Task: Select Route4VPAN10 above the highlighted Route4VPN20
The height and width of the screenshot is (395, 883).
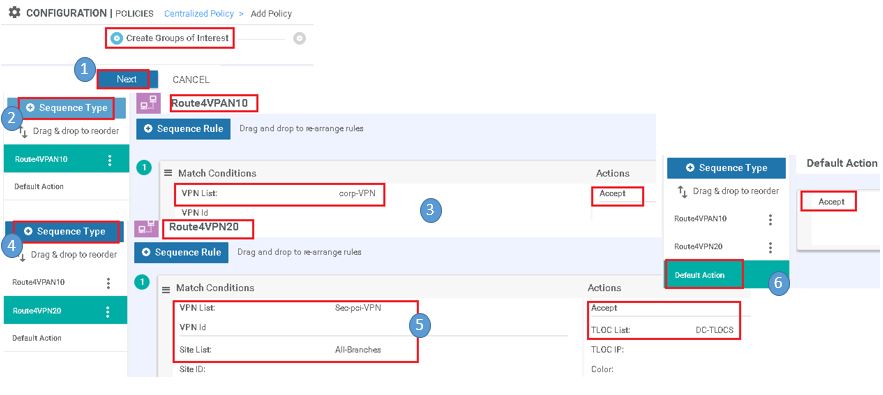Action: [x=38, y=282]
